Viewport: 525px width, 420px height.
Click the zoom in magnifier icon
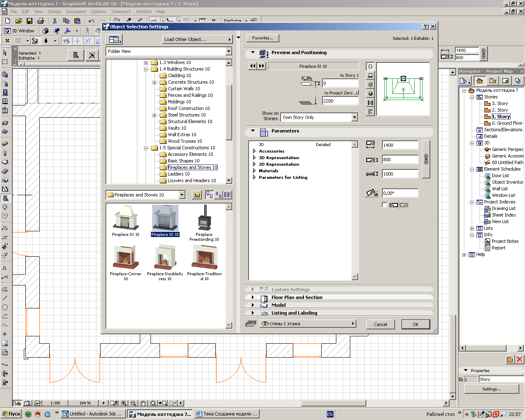pos(123,403)
